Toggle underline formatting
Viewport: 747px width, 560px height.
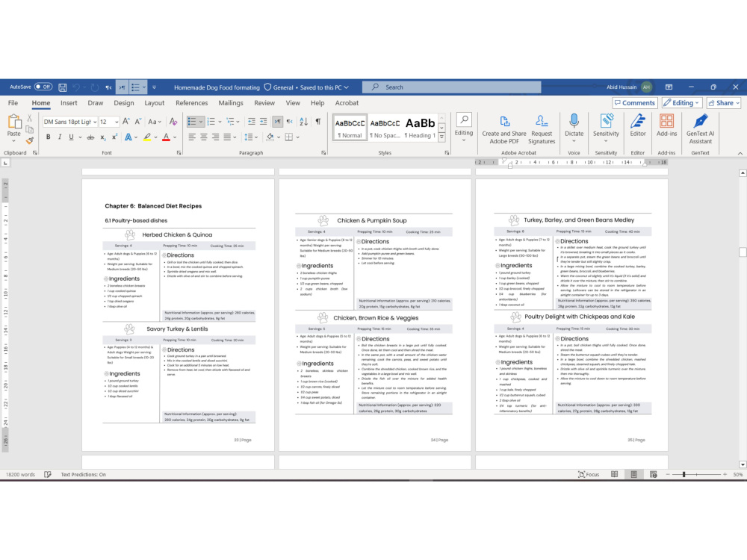pos(71,137)
